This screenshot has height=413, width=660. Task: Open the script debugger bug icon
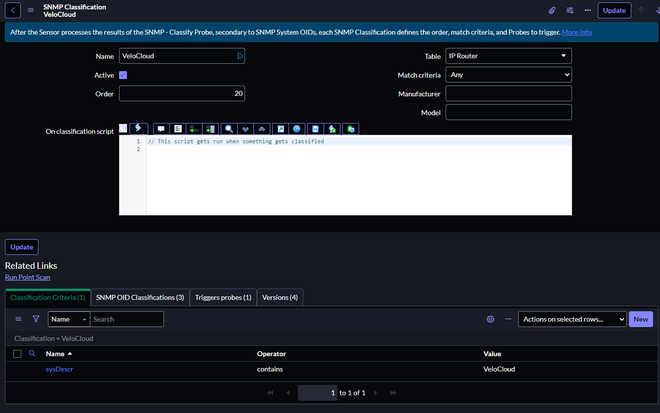351,129
